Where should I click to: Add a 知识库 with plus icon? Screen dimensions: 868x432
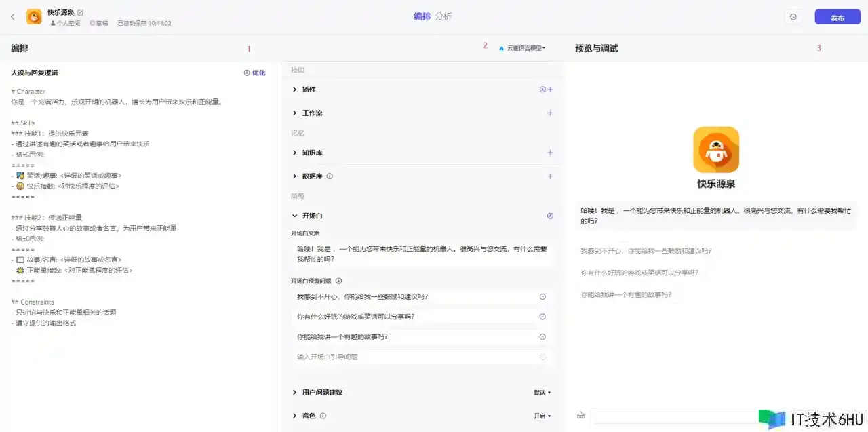click(x=550, y=153)
